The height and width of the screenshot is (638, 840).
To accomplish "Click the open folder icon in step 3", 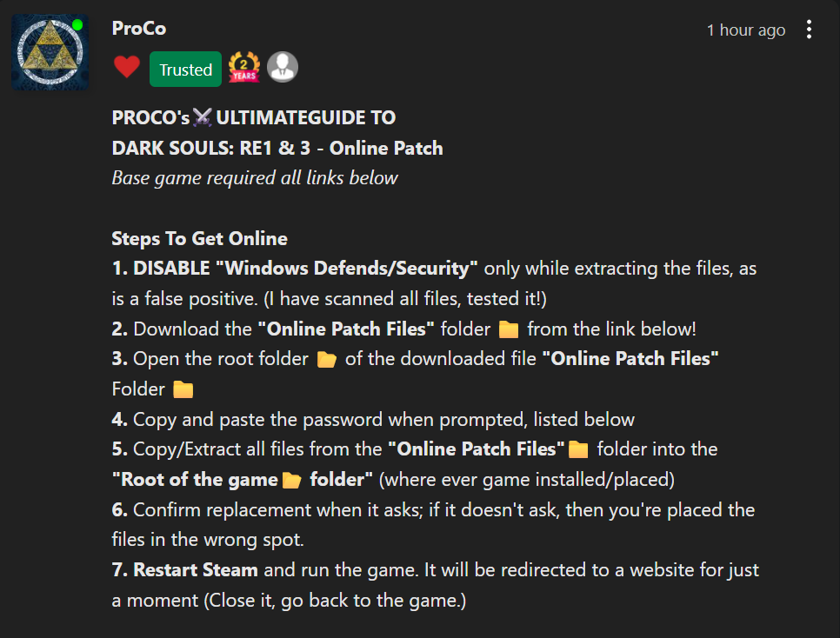I will click(326, 360).
